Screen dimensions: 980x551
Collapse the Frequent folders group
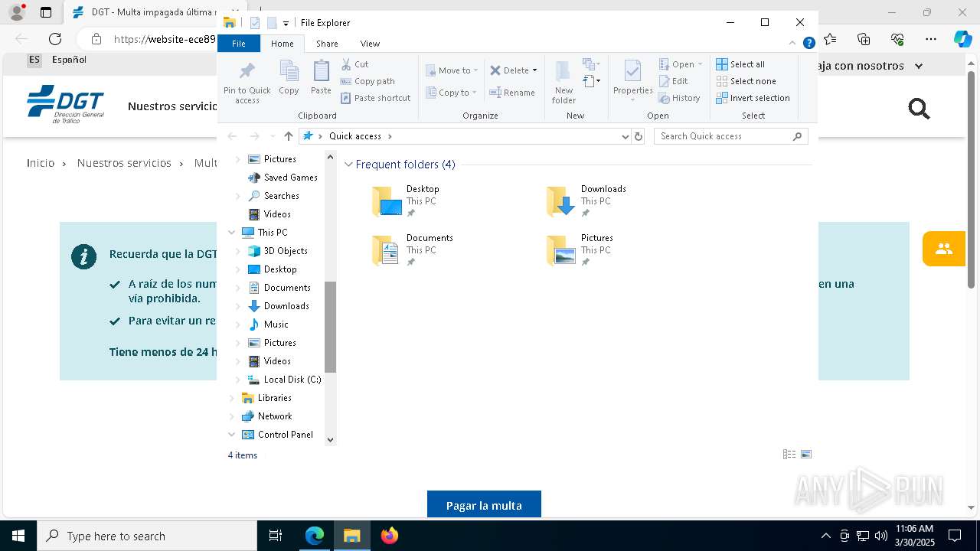[349, 165]
